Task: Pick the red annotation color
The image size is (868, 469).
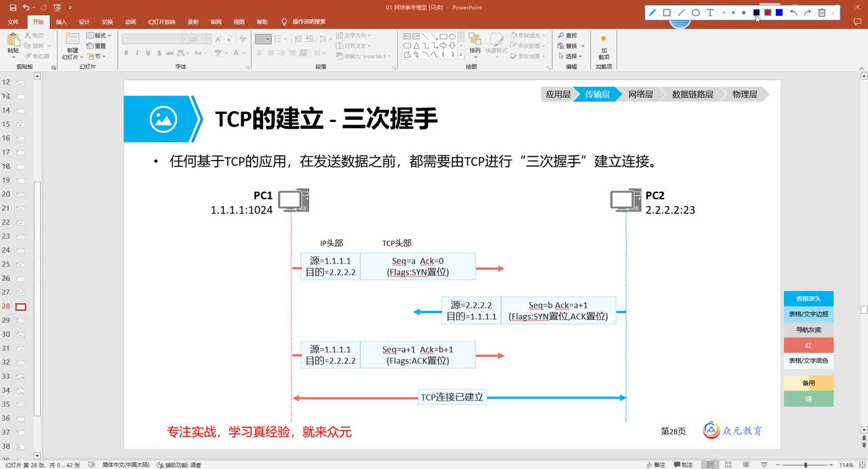Action: [x=768, y=12]
